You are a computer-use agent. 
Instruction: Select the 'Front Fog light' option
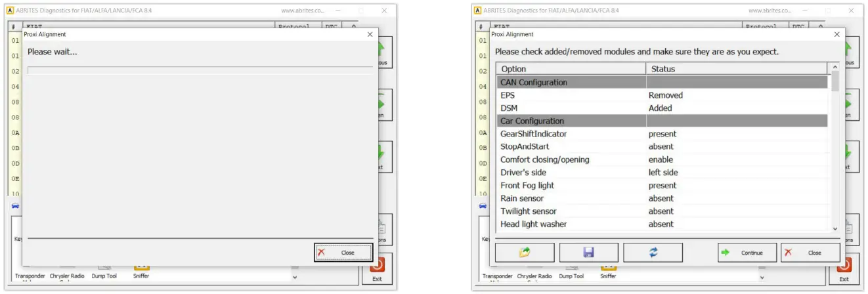[x=662, y=185]
